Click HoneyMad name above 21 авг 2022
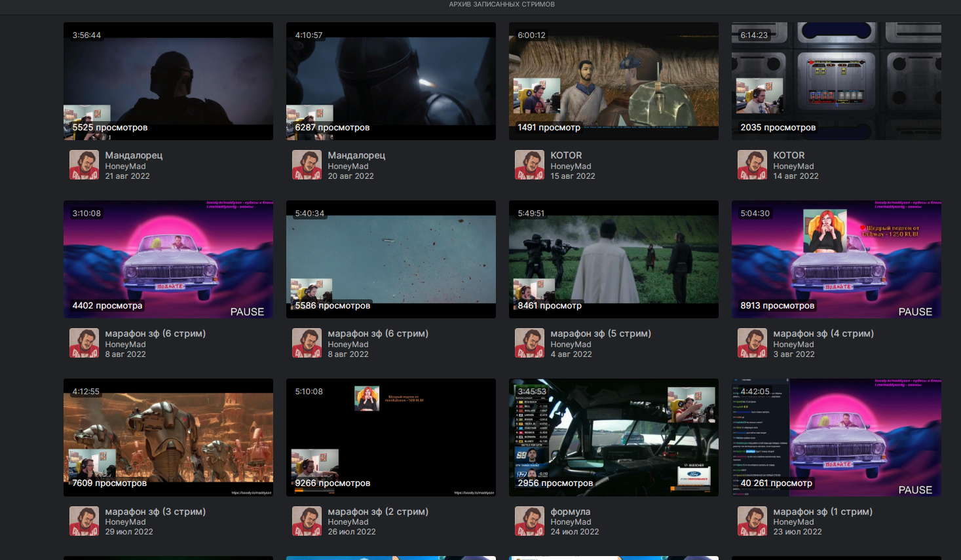The image size is (961, 560). (x=125, y=166)
